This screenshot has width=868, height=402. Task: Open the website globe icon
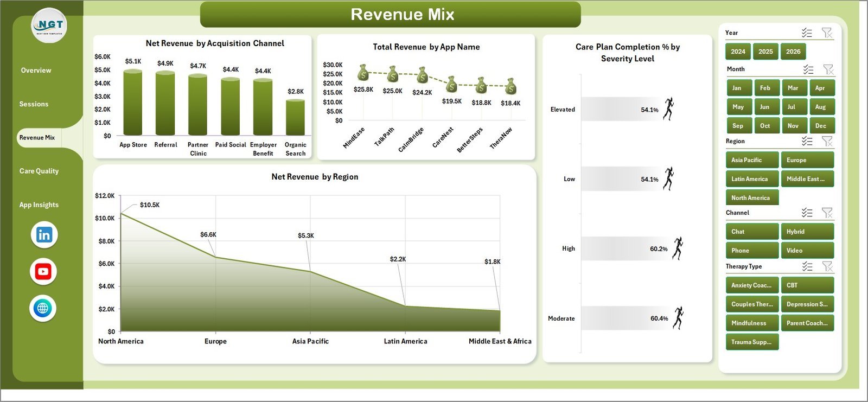point(43,308)
